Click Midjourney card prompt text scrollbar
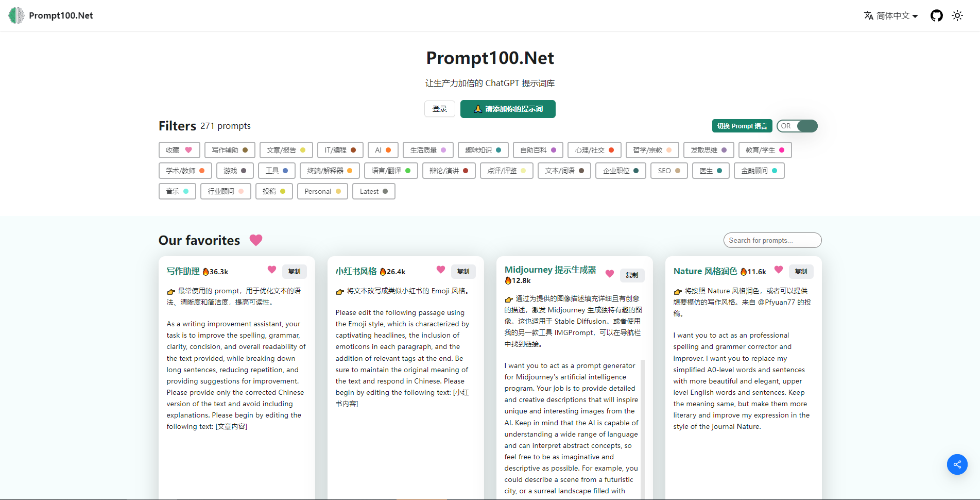This screenshot has height=500, width=980. [642, 429]
